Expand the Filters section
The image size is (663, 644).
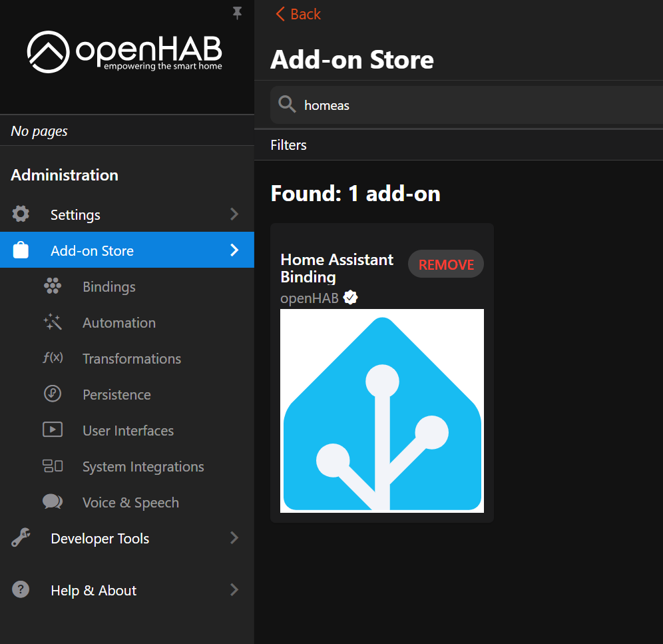289,145
